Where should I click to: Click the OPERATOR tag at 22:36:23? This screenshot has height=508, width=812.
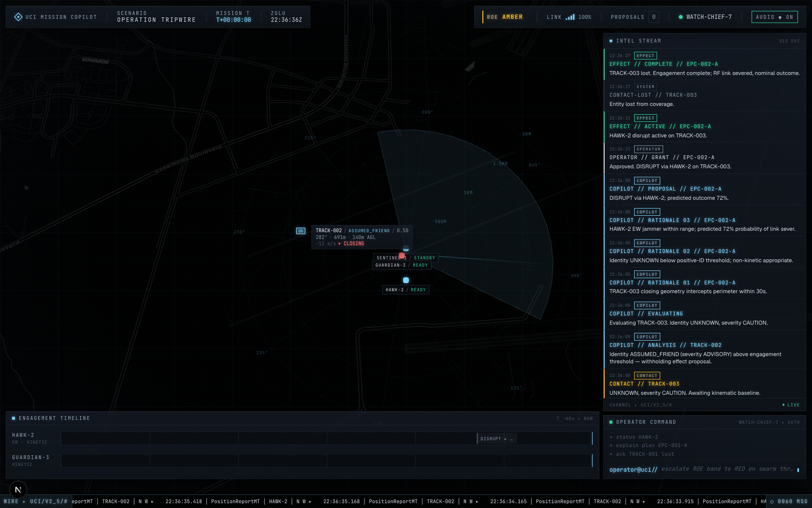(x=648, y=149)
